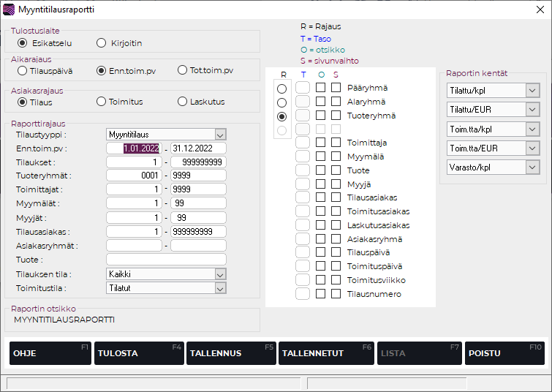Open the Varasto/kpl field dropdown
The image size is (552, 392).
(x=532, y=167)
